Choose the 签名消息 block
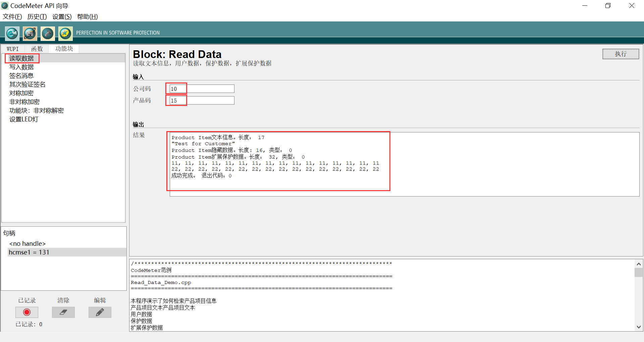 point(21,76)
